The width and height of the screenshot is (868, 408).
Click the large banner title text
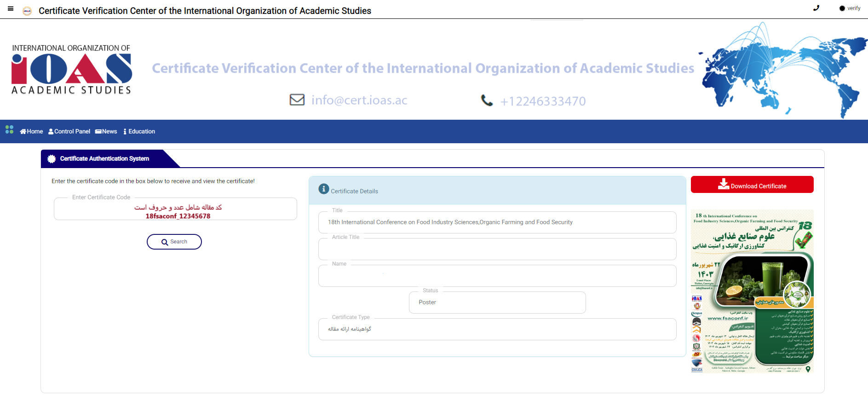tap(423, 68)
